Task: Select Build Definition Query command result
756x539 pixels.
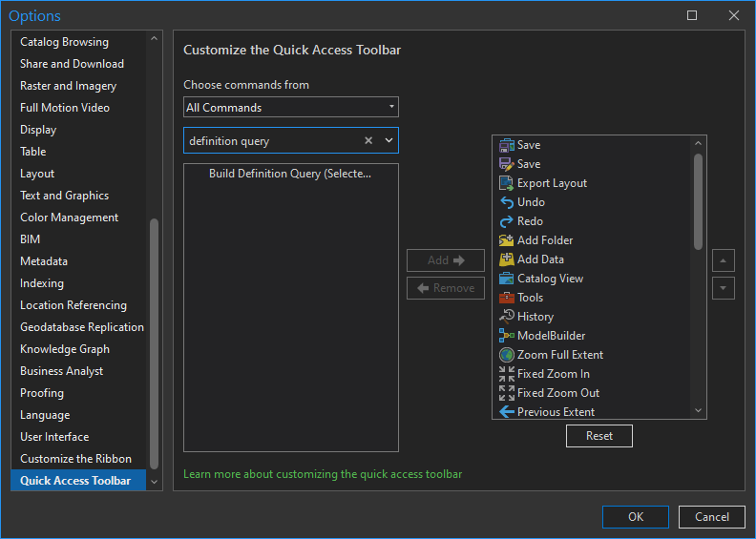Action: [x=290, y=174]
